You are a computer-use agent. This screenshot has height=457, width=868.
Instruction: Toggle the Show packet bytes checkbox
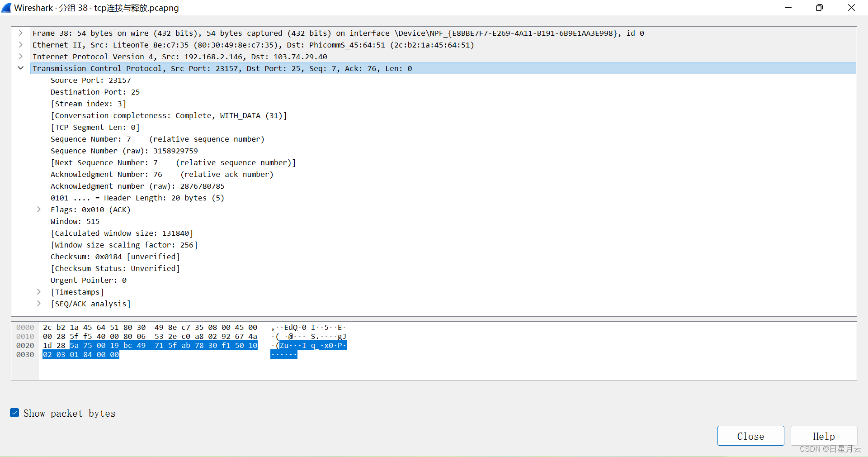14,413
